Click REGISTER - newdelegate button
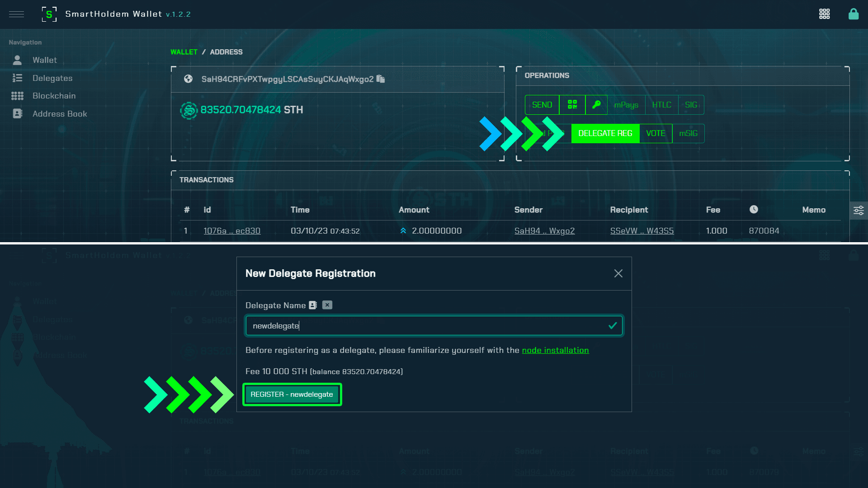868x488 pixels. click(x=292, y=394)
